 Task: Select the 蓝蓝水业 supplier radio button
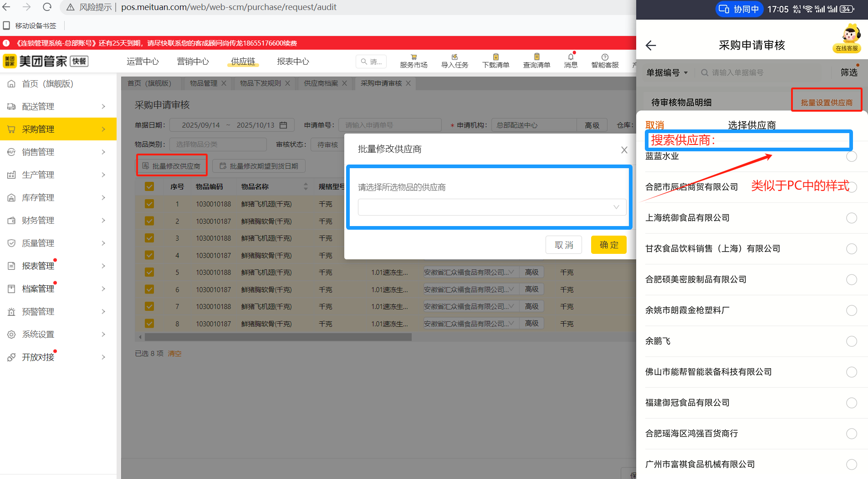(x=851, y=156)
